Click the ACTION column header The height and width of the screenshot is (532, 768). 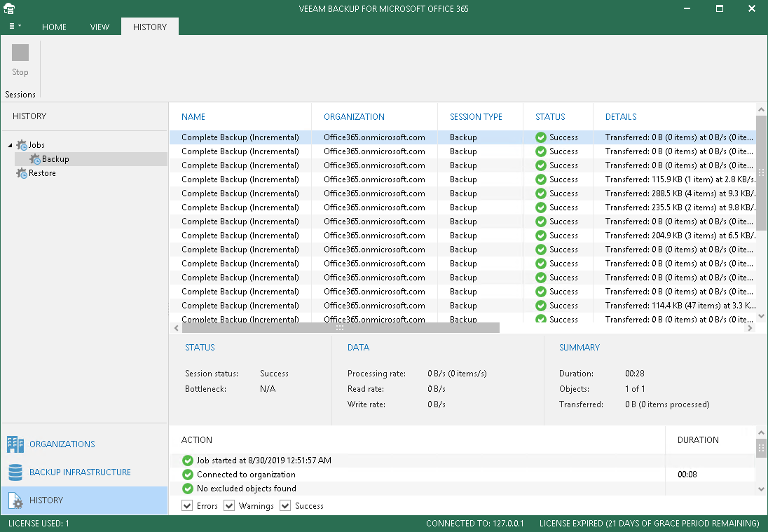click(x=196, y=440)
